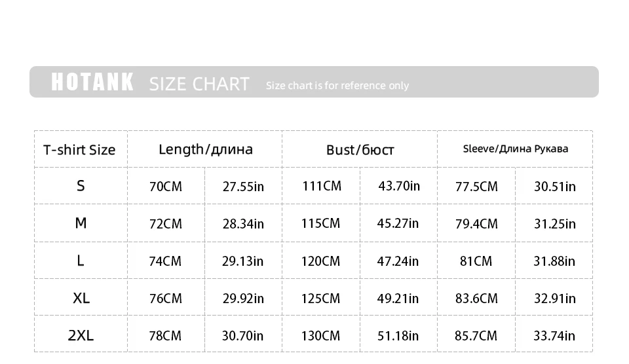Click the S size row label
The image size is (629, 364).
[x=81, y=186]
